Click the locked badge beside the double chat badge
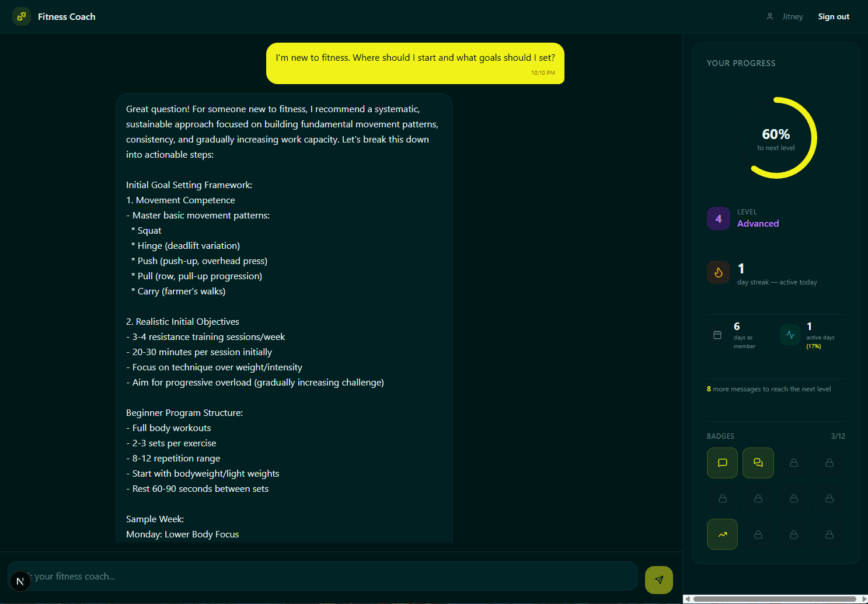The width and height of the screenshot is (868, 604). 793,463
